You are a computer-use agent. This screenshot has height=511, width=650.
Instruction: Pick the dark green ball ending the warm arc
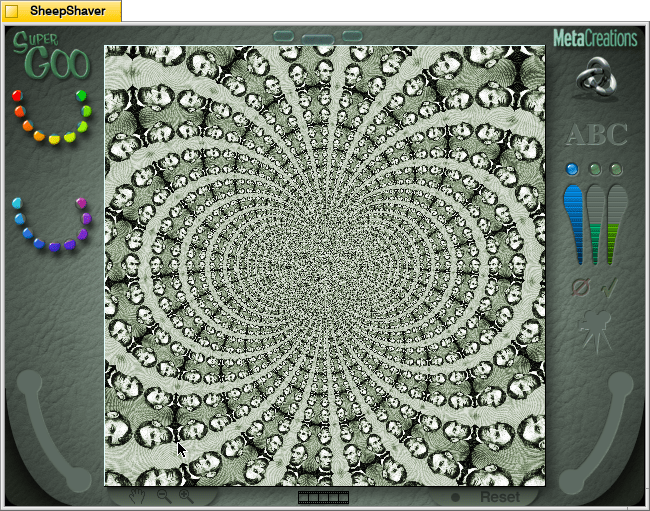coord(81,96)
